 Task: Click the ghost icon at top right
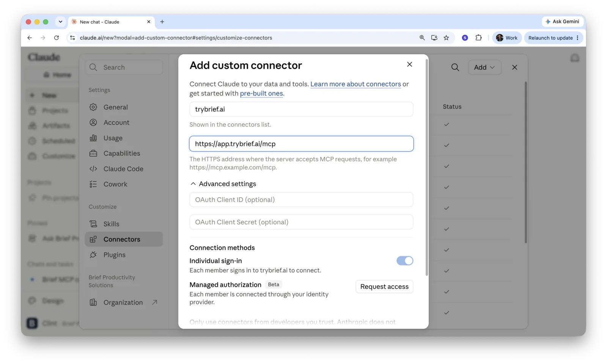pos(575,58)
